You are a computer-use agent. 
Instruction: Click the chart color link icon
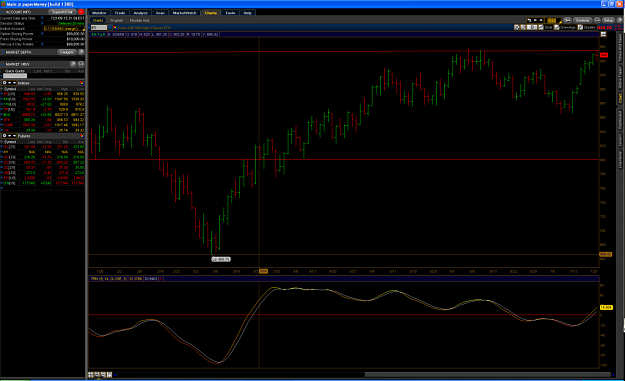115,27
